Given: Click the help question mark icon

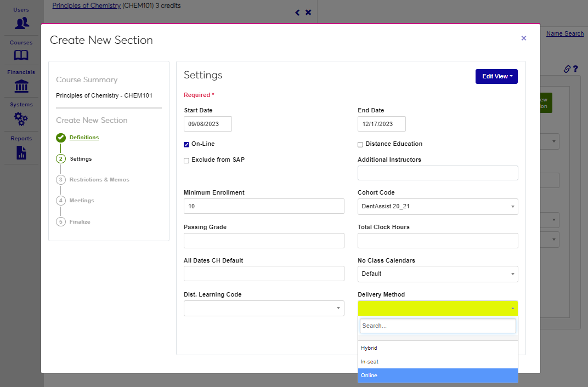Looking at the screenshot, I should (575, 69).
